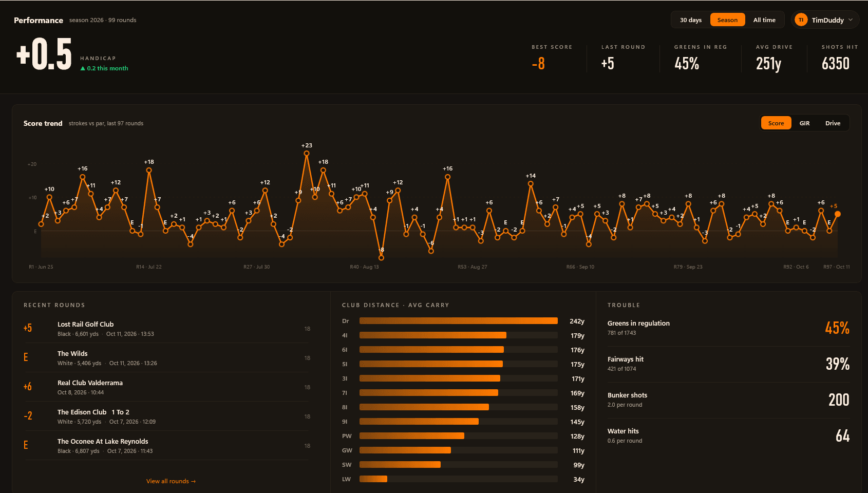This screenshot has height=493, width=868.
Task: Click the -8 lowest point on score trend
Action: coord(381,258)
